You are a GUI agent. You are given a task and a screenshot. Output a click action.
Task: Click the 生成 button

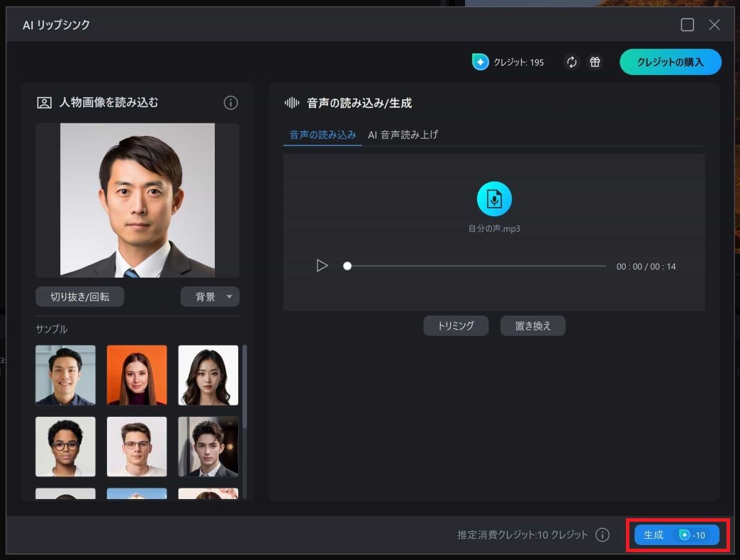click(676, 534)
